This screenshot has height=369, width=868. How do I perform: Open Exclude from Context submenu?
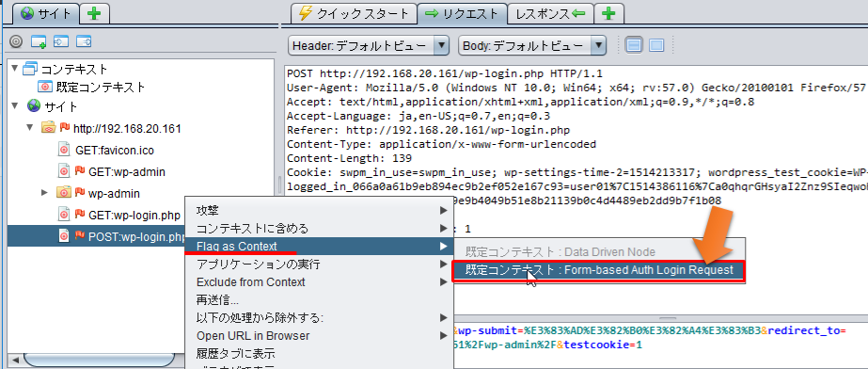click(x=321, y=282)
